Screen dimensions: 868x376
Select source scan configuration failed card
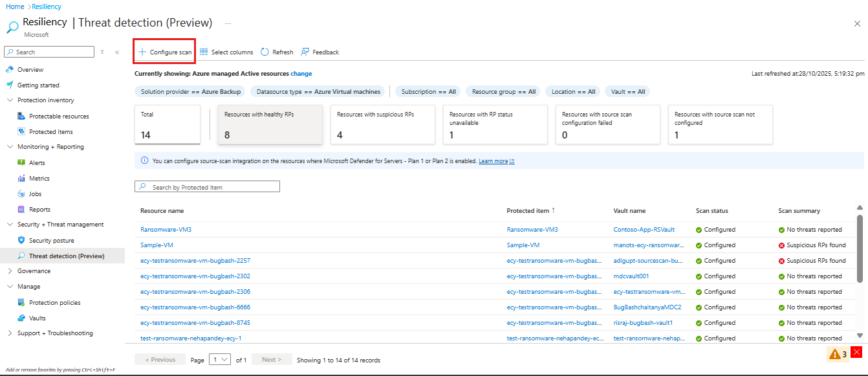[608, 124]
